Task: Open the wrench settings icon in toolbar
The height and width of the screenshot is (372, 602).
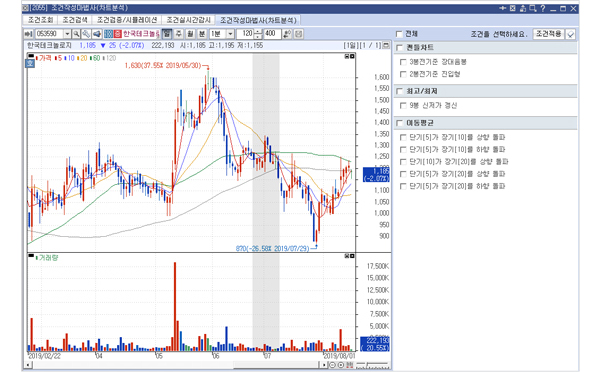Action: [x=86, y=34]
